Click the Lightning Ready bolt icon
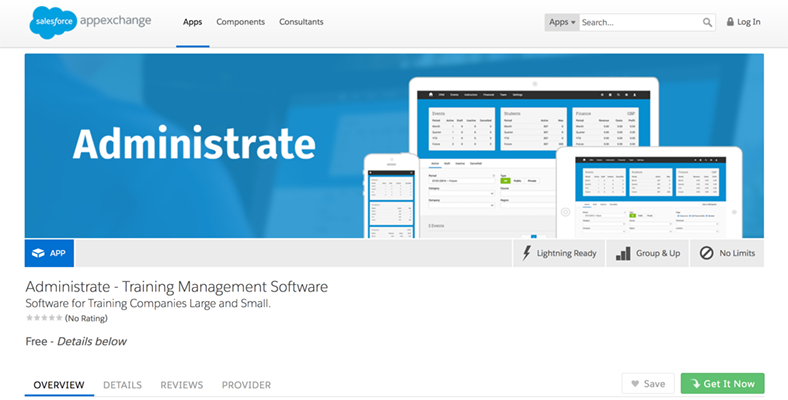This screenshot has width=788, height=400. click(x=526, y=253)
